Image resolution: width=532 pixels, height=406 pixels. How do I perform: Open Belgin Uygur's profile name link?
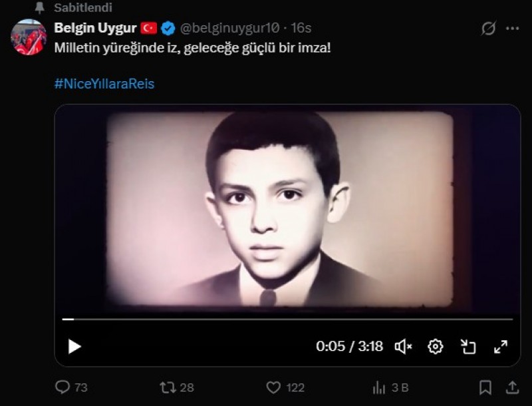(x=95, y=28)
